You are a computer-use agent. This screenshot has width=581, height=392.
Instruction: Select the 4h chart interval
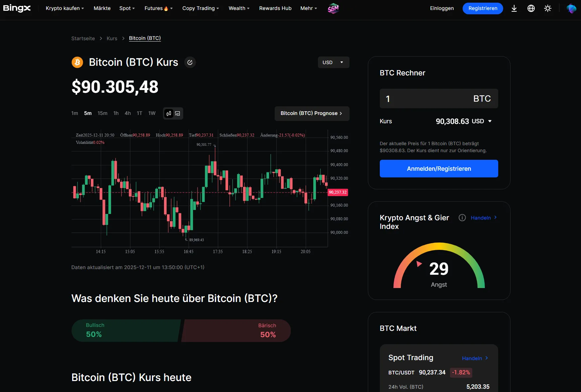[128, 113]
